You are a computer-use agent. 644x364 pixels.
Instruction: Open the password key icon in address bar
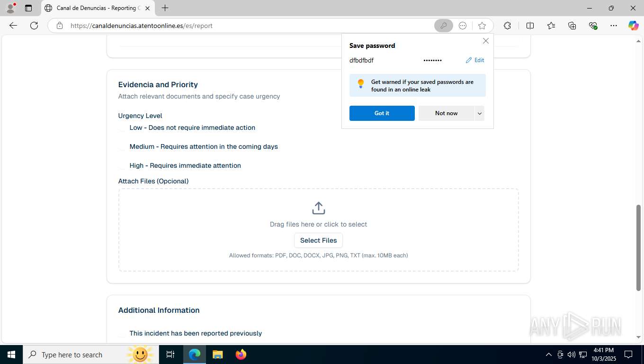point(443,26)
